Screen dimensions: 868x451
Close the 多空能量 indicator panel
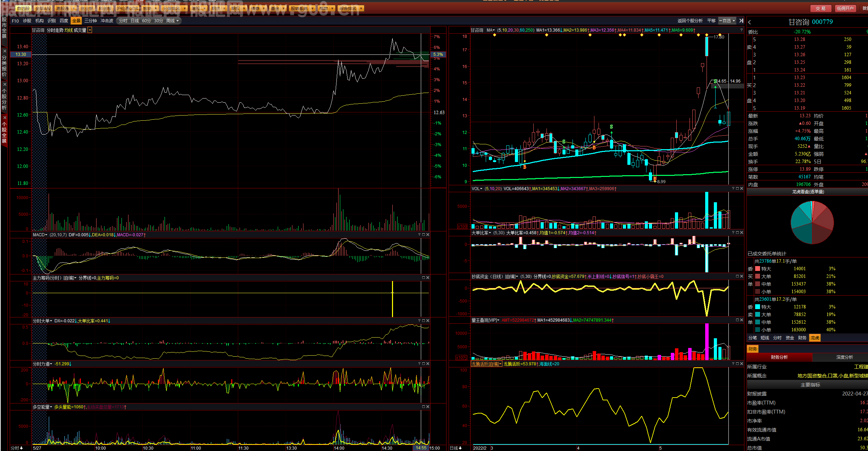click(x=428, y=407)
